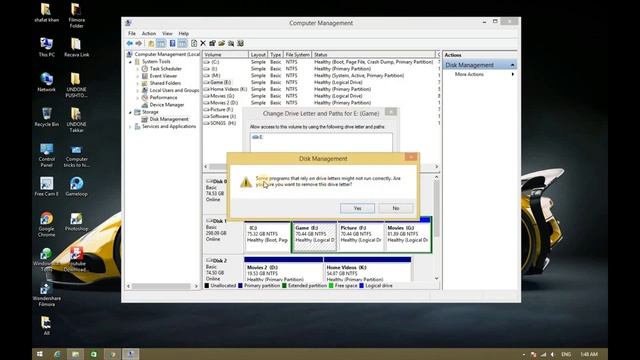This screenshot has width=640, height=360.
Task: Click the blue Help toolbar icon
Action: (x=172, y=43)
